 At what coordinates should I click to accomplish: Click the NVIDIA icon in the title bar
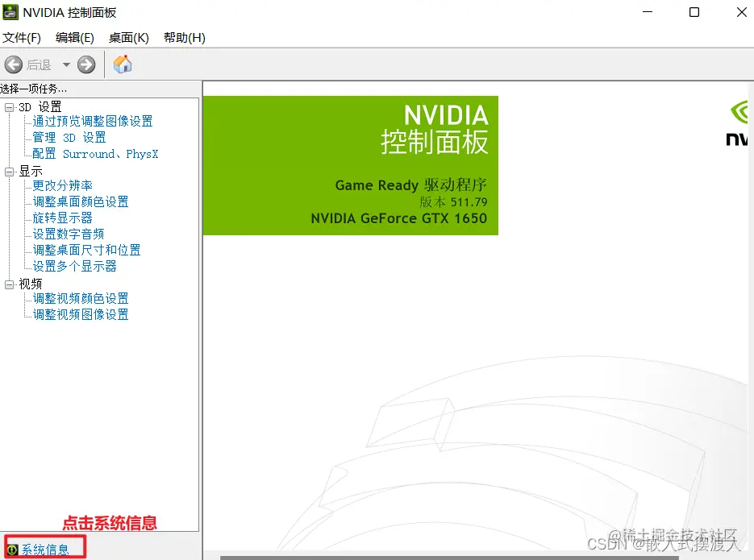point(10,12)
